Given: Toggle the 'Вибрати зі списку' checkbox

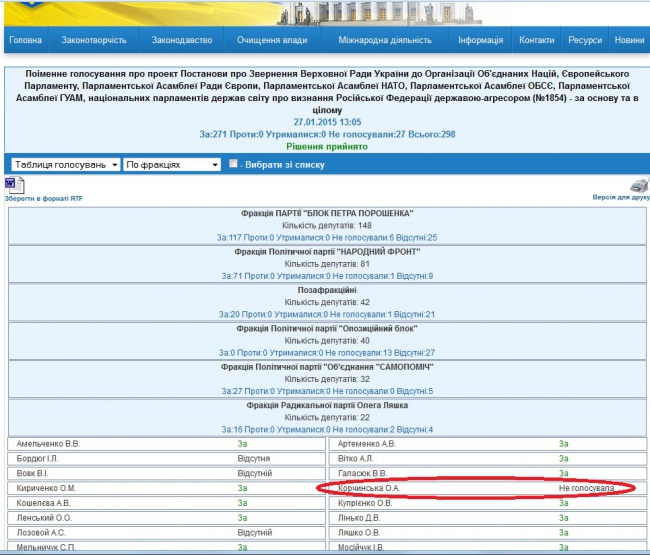Looking at the screenshot, I should coord(233,164).
